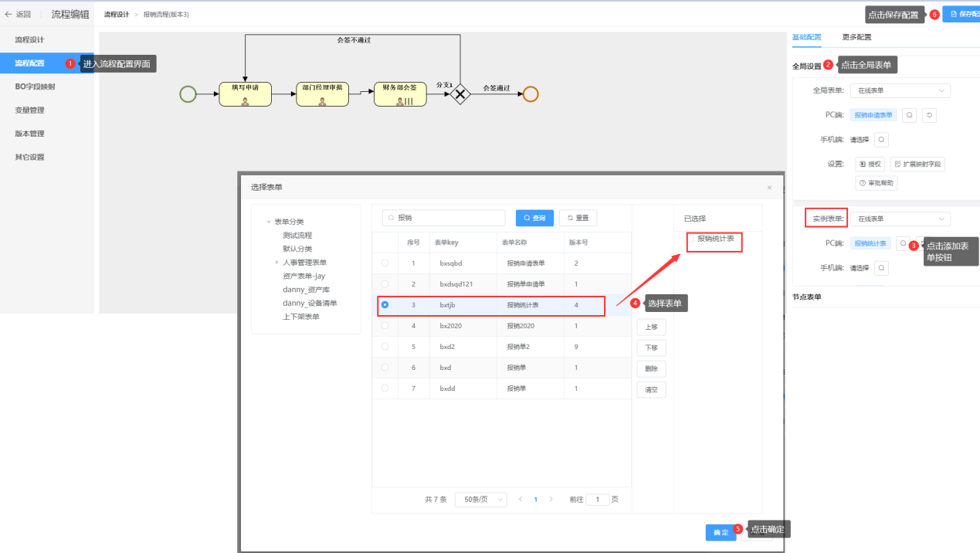The height and width of the screenshot is (553, 980).
Task: Switch to 更多配置 tab
Action: [x=856, y=37]
